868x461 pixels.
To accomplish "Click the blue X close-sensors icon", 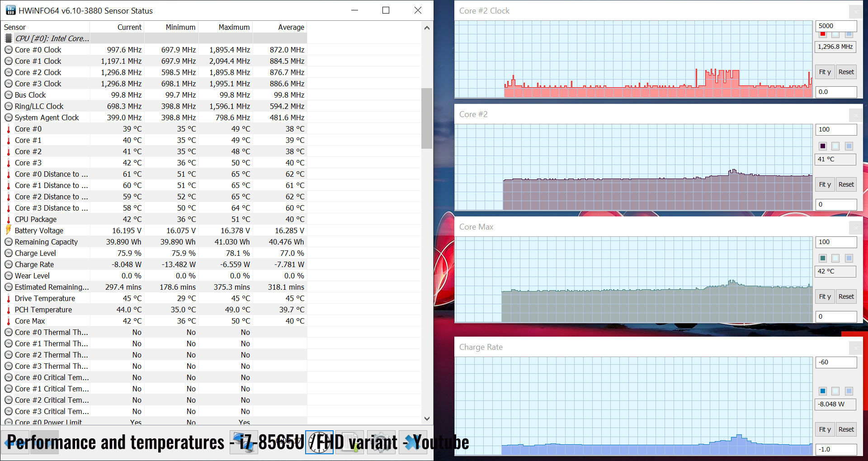I will (413, 442).
